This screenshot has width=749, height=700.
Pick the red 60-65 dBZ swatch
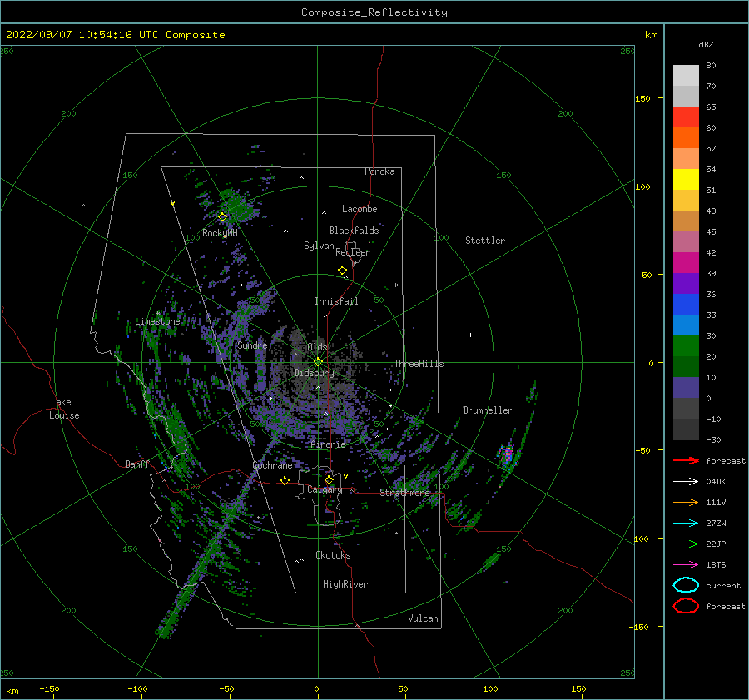686,117
